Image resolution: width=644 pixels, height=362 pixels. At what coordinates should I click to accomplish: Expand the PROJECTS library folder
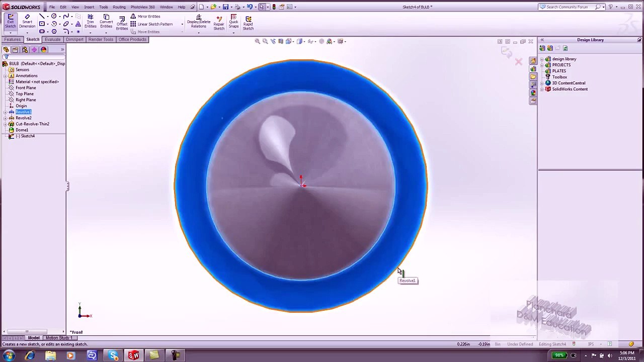tap(542, 65)
